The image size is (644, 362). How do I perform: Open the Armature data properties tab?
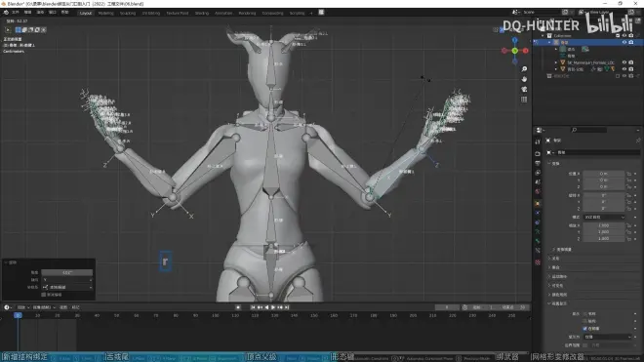click(x=538, y=232)
